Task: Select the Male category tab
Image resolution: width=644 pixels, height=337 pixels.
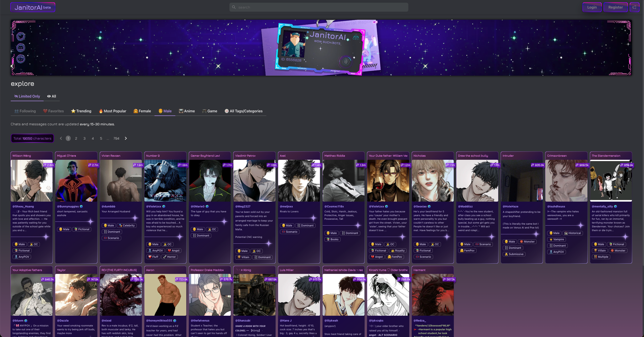Action: click(x=165, y=111)
